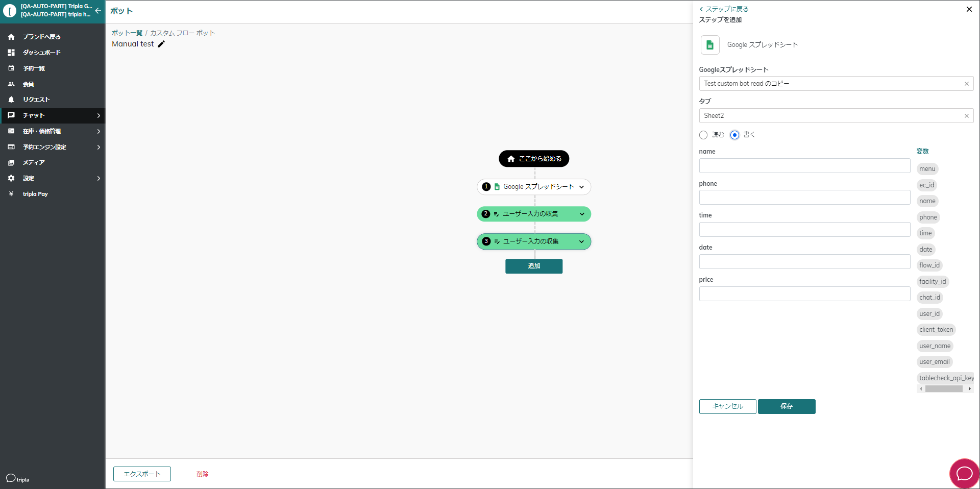This screenshot has height=489, width=980.
Task: Click the home icon for ブランドへ戻る
Action: [11, 37]
